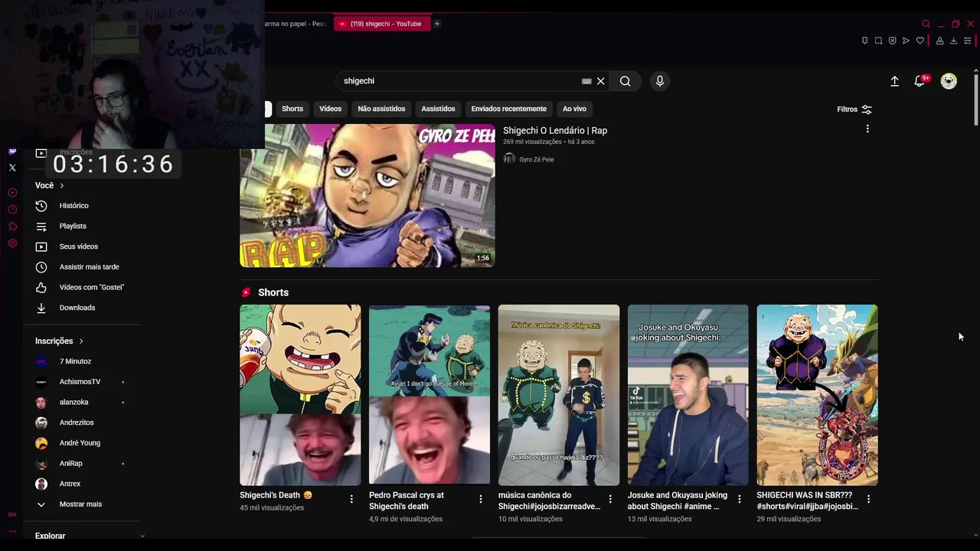Click the YouTube search magnifier button
The width and height of the screenshot is (980, 551).
[626, 81]
